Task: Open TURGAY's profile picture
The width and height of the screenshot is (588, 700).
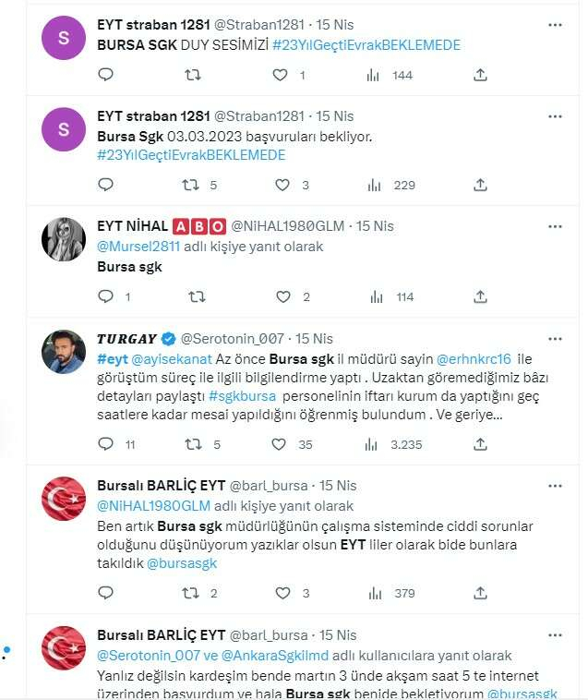Action: [64, 351]
